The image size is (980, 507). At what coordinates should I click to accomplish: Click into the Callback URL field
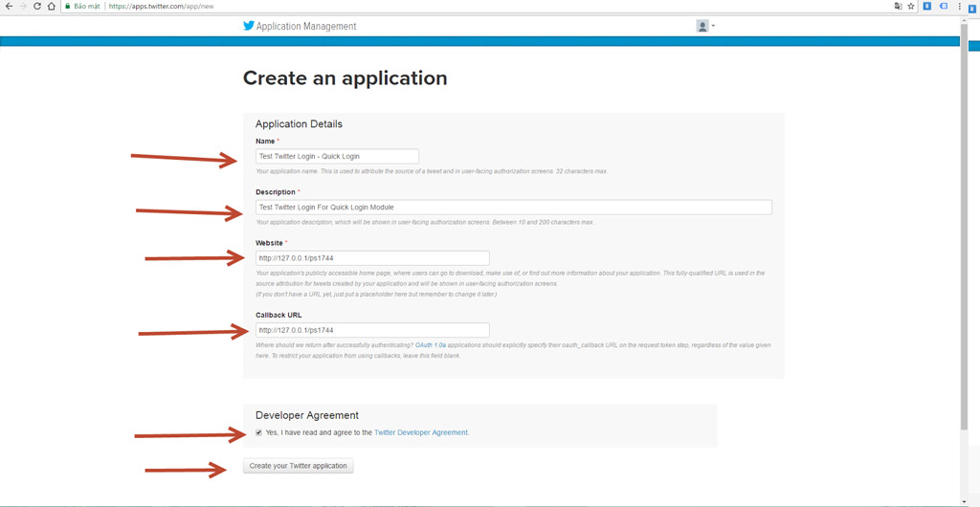372,330
